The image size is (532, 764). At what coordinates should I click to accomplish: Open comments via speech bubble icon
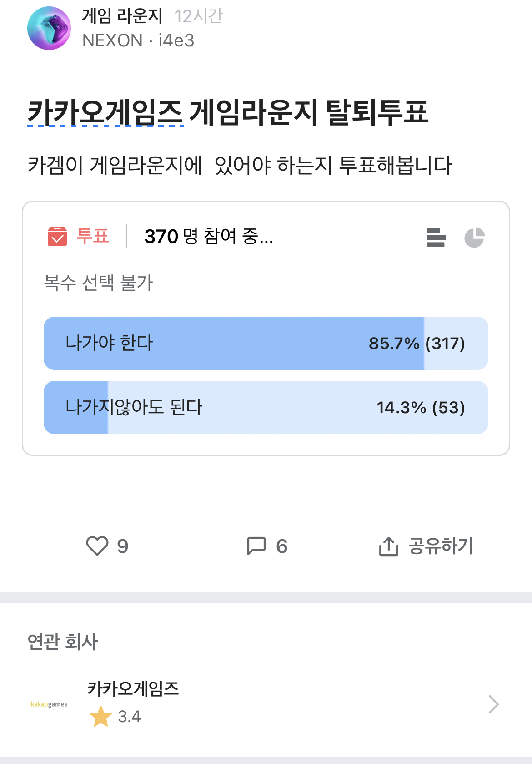pos(256,546)
